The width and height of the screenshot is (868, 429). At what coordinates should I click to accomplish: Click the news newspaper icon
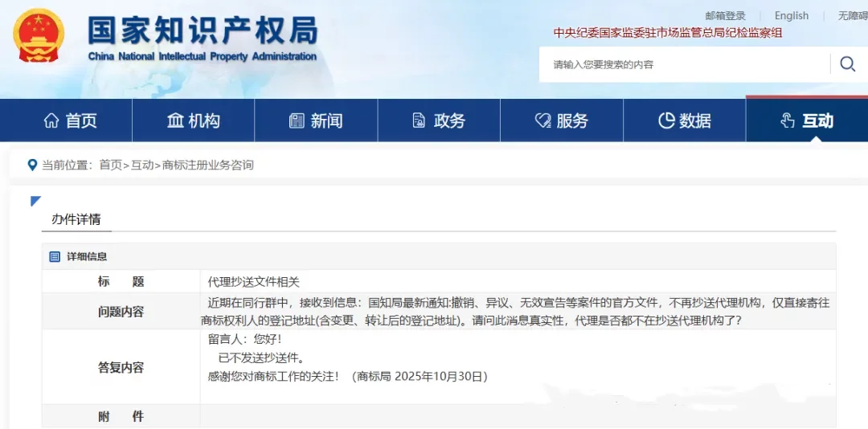coord(297,121)
